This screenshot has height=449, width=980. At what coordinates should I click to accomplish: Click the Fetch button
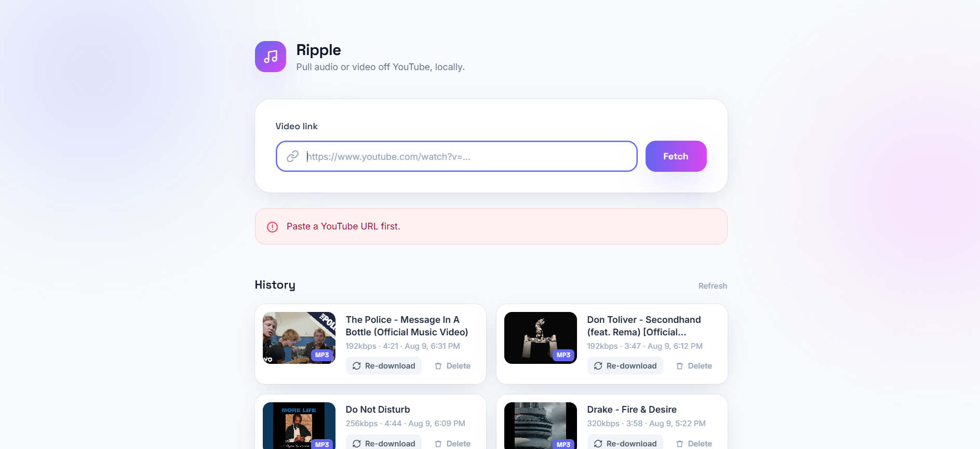click(x=676, y=156)
